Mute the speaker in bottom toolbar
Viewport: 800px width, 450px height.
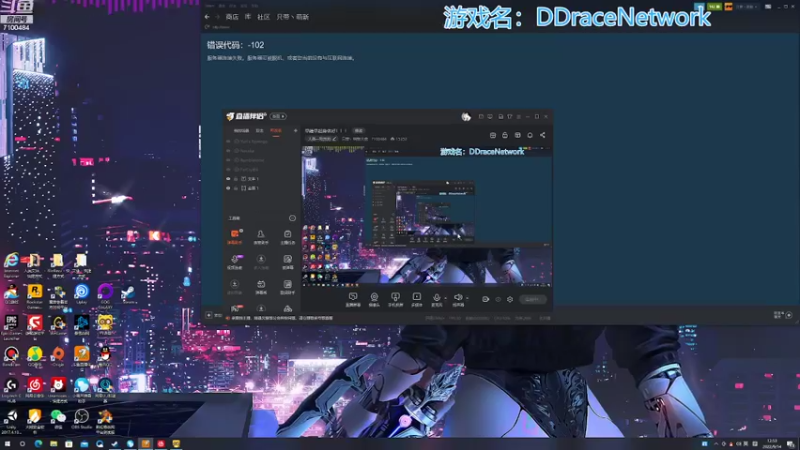458,299
